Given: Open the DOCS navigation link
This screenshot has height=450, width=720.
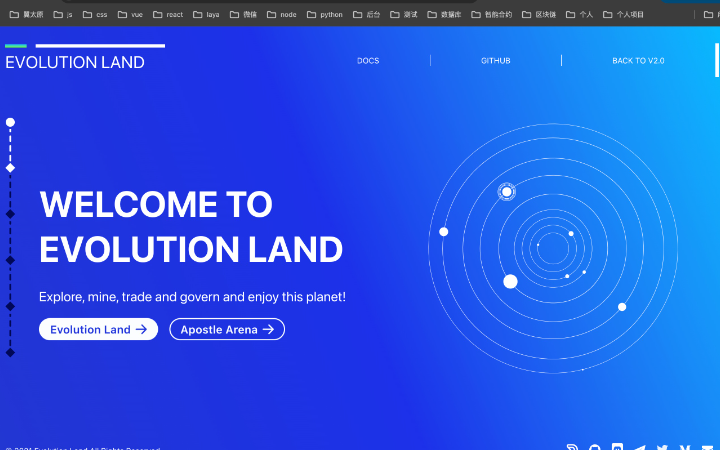Looking at the screenshot, I should [x=368, y=61].
